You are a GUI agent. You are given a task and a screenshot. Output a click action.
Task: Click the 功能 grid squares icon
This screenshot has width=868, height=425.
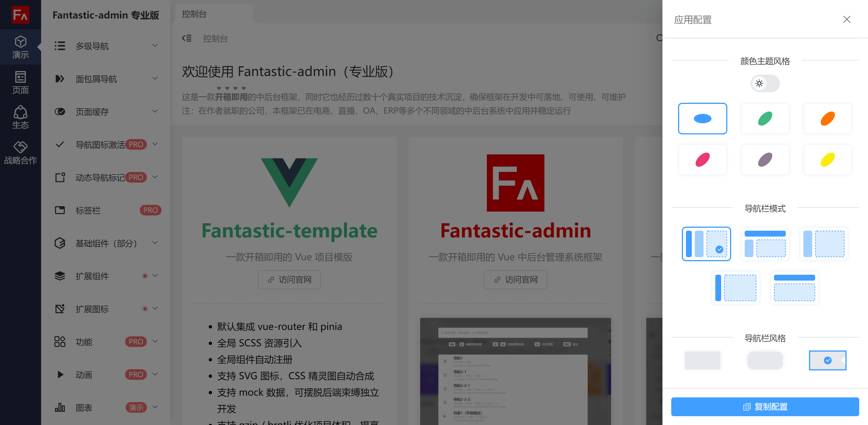(x=60, y=342)
